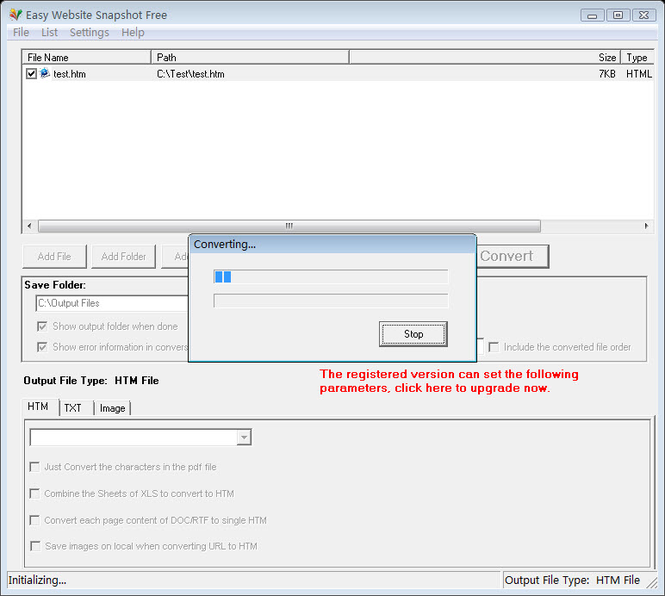Screen dimensions: 665x596
Task: Switch to the TXT tab
Action: click(x=73, y=408)
